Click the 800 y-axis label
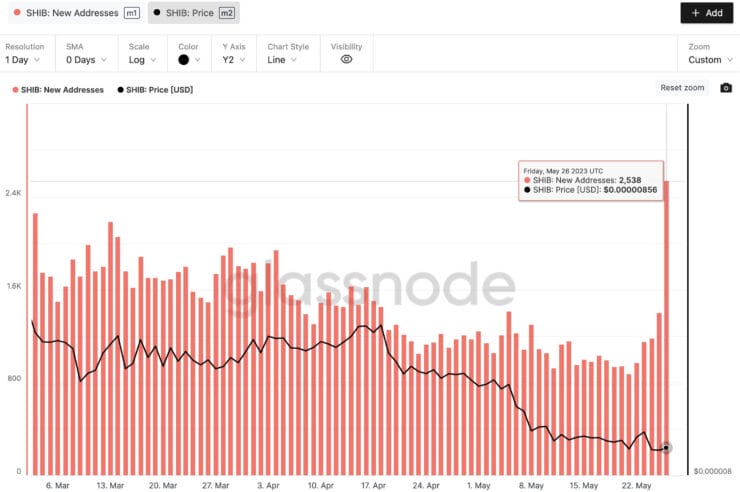The height and width of the screenshot is (492, 740). point(14,378)
